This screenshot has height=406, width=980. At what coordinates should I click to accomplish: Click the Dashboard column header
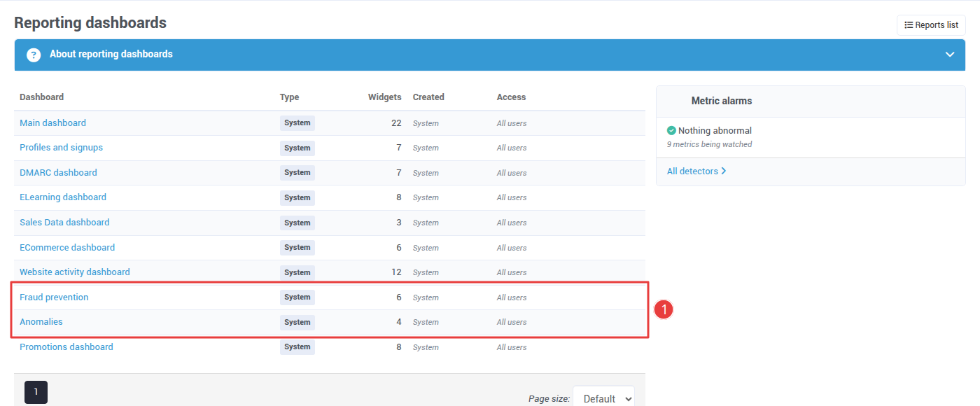[41, 97]
